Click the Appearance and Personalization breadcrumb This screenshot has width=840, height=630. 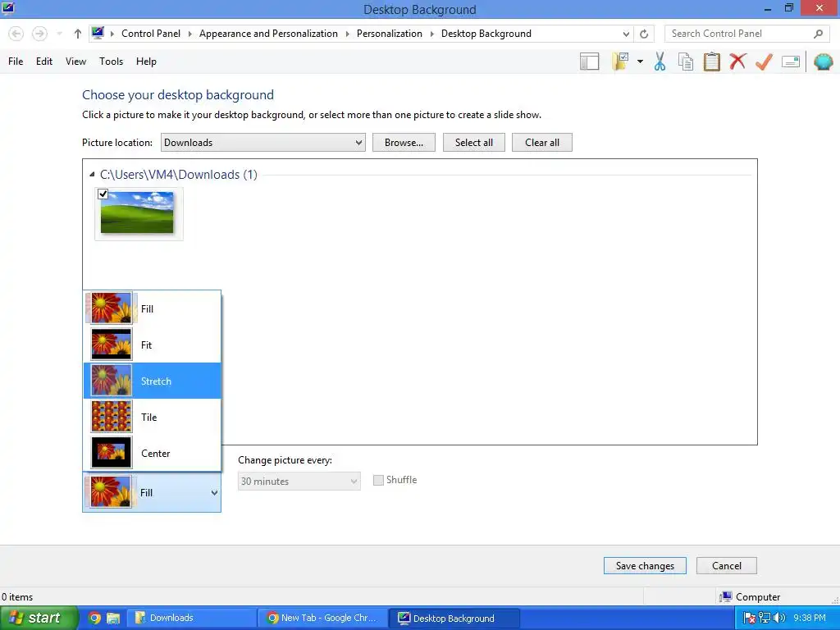[x=268, y=34]
